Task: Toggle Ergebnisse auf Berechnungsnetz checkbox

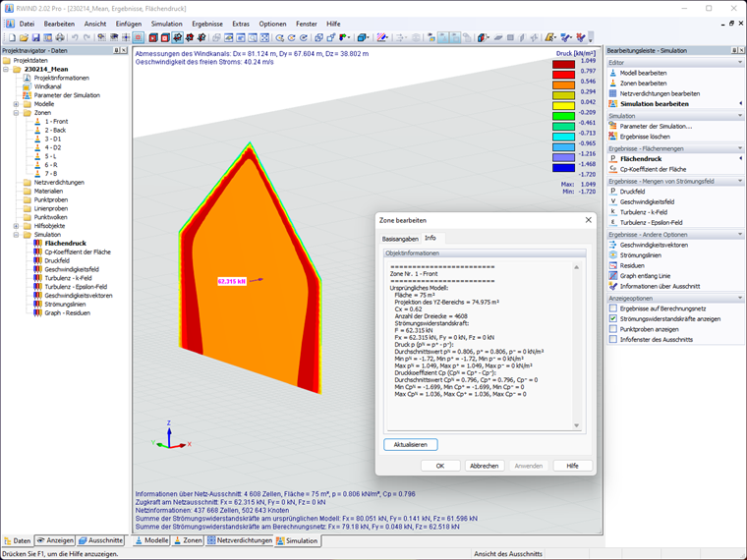Action: pyautogui.click(x=613, y=308)
